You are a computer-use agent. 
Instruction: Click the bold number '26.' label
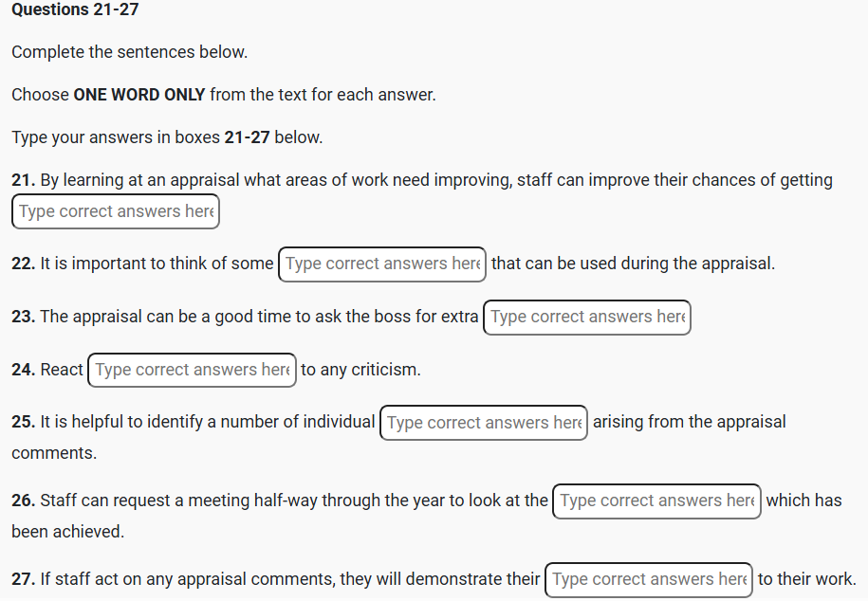point(23,501)
